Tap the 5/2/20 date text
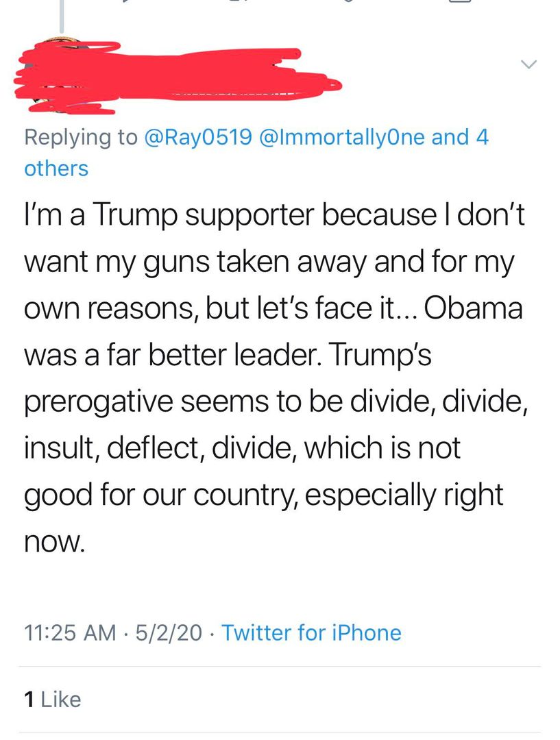This screenshot has width=560, height=740. 169,632
